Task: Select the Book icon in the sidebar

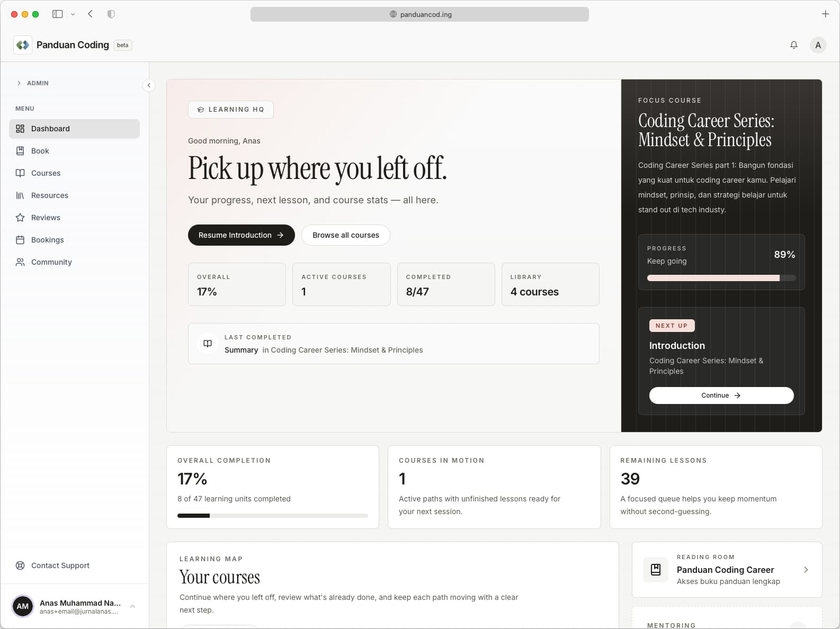Action: coord(20,151)
